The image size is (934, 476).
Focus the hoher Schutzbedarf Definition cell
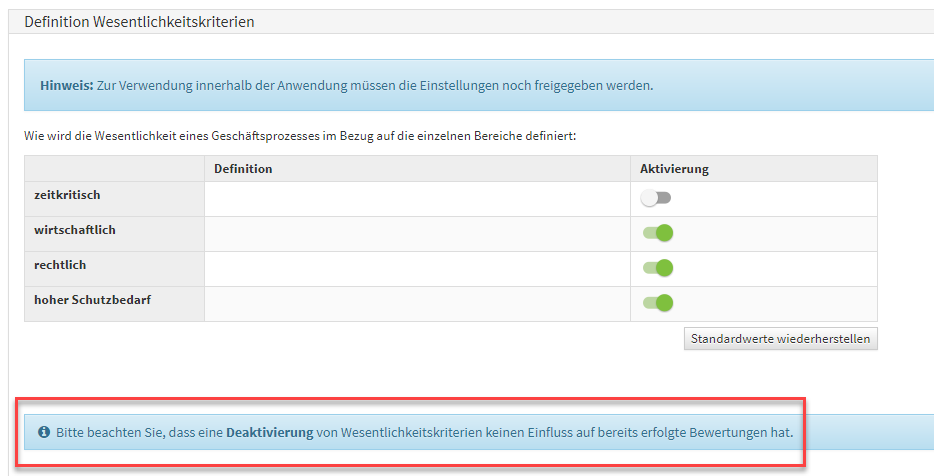coord(417,304)
